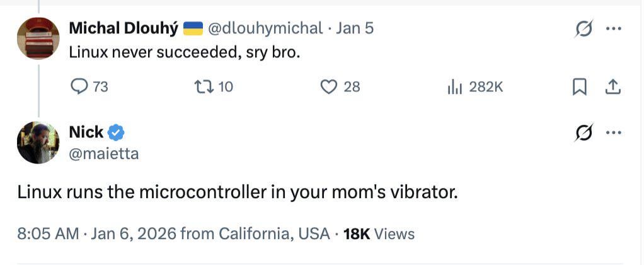Open the 18K Views details

pos(379,234)
